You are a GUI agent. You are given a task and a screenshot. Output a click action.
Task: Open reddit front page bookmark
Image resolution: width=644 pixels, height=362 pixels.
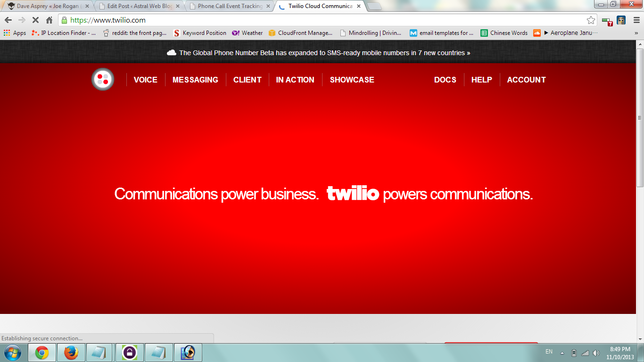tap(135, 33)
